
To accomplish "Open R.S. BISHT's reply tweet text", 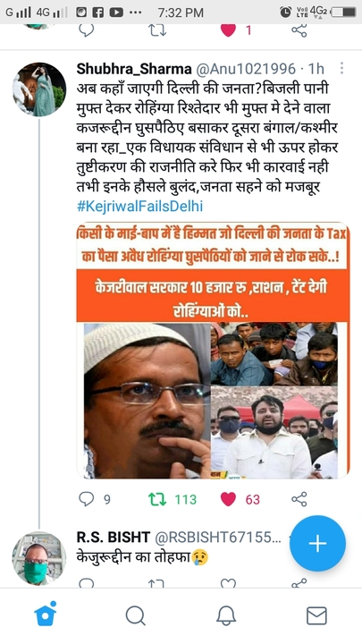I will point(142,557).
